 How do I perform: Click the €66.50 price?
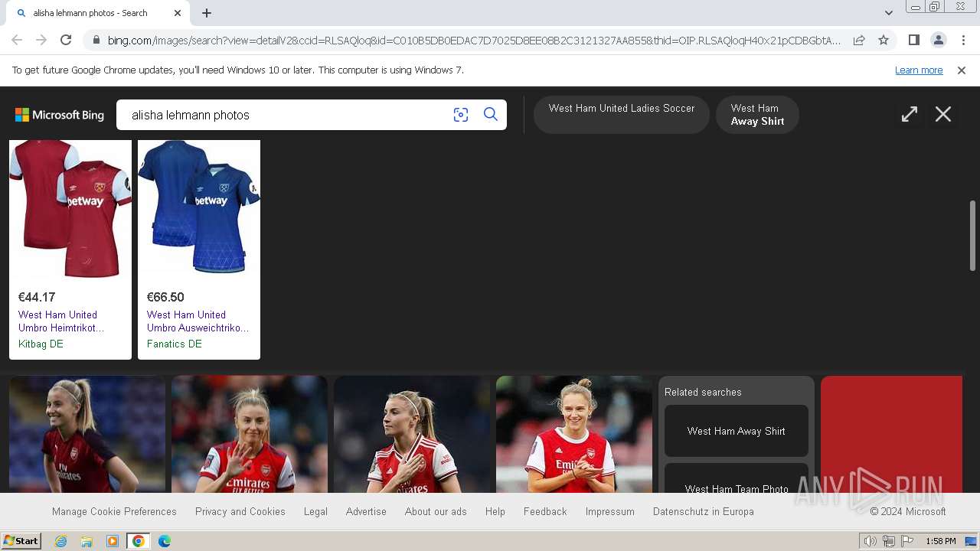pos(165,297)
